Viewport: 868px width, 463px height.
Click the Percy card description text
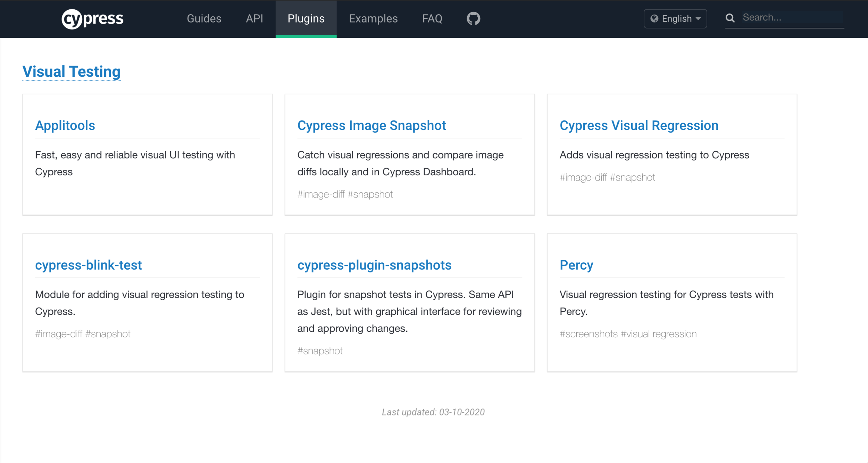tap(666, 303)
